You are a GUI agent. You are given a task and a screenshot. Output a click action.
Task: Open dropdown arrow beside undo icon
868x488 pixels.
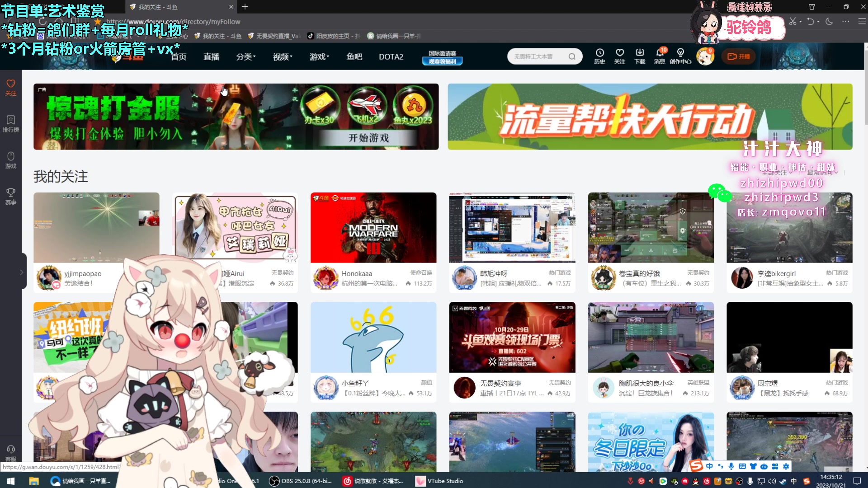[x=818, y=21]
